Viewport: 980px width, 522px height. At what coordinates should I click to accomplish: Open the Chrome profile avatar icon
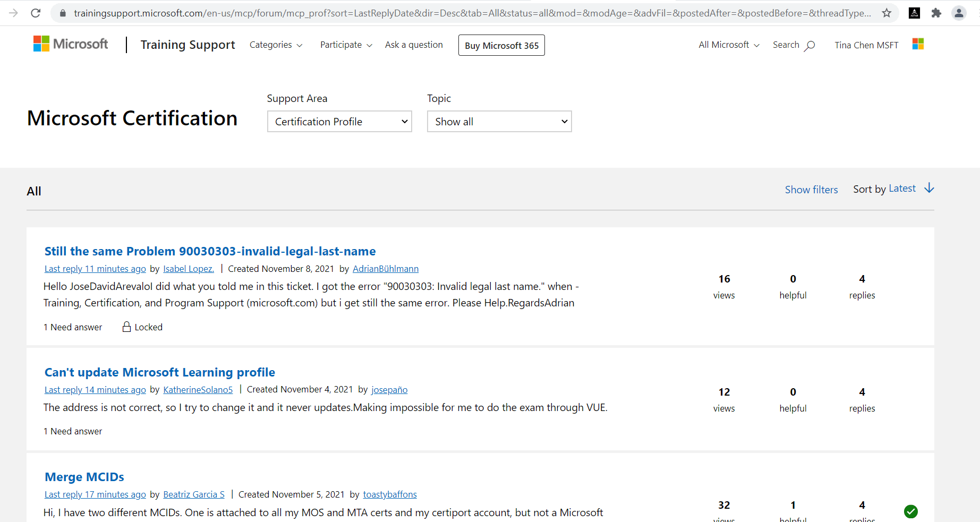959,13
